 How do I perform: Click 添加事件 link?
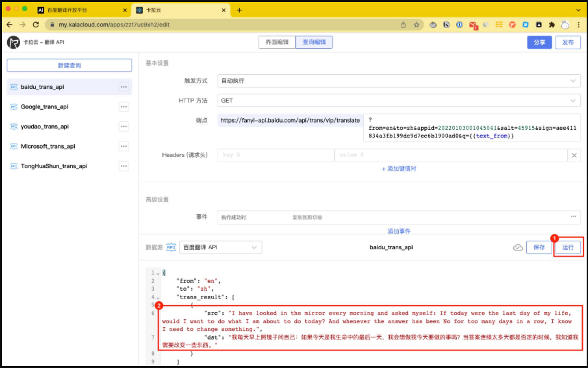[x=399, y=231]
